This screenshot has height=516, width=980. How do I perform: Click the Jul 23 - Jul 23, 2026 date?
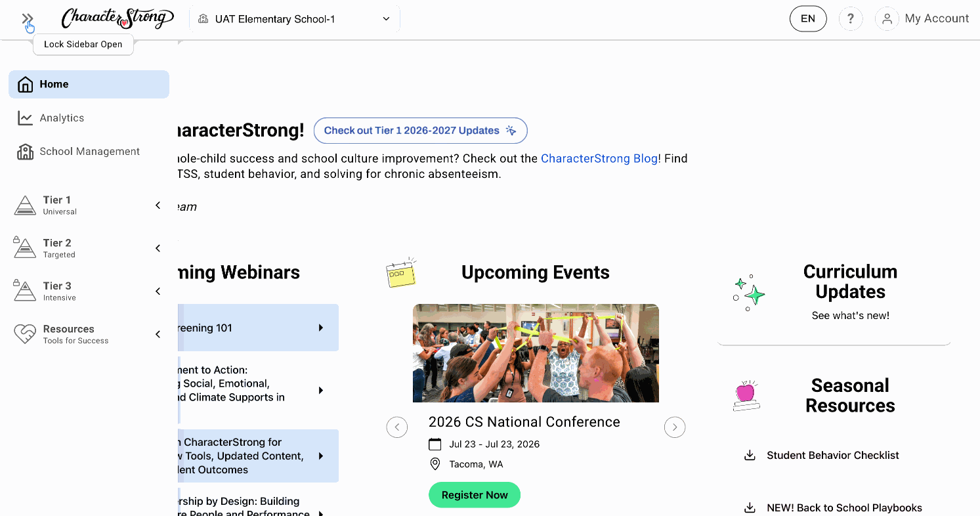494,444
